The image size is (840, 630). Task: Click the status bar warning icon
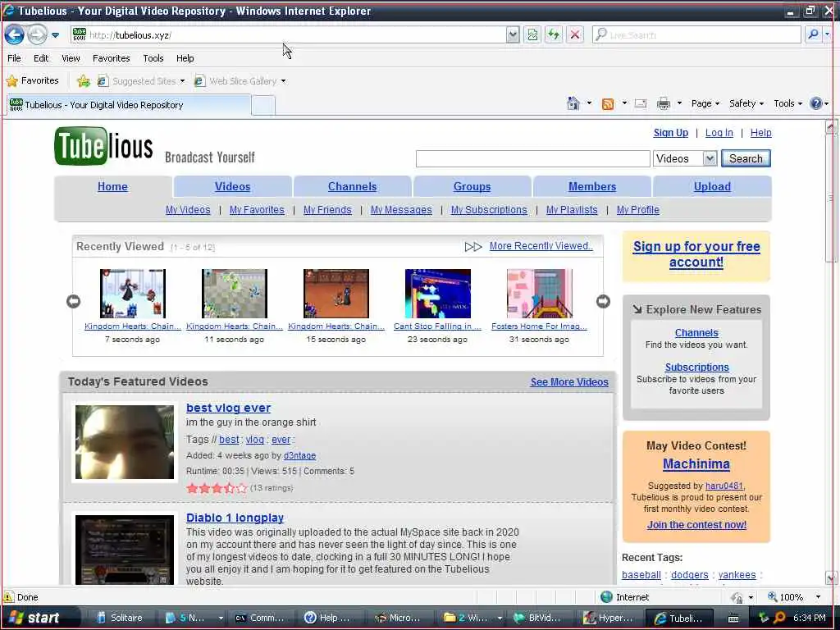[8, 597]
